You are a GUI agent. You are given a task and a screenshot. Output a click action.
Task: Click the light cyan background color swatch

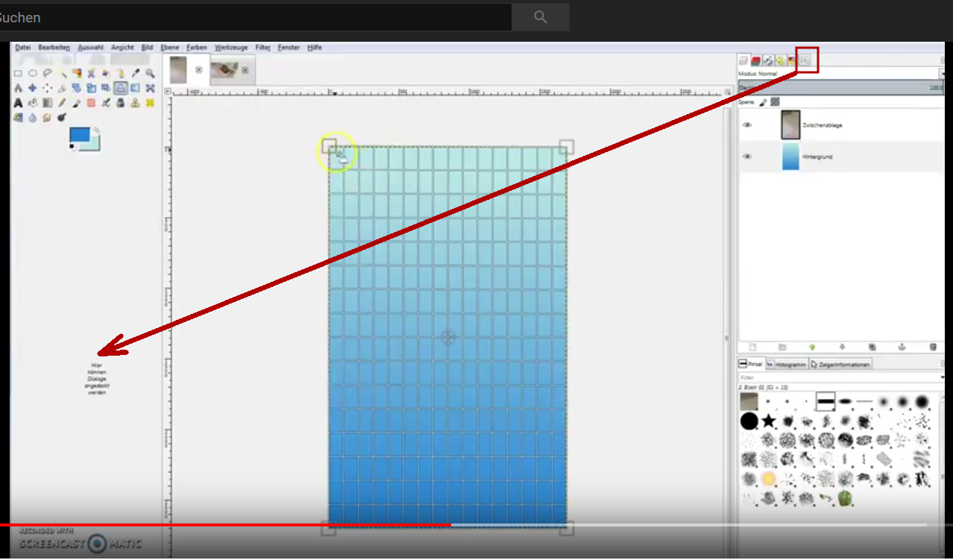[x=94, y=144]
